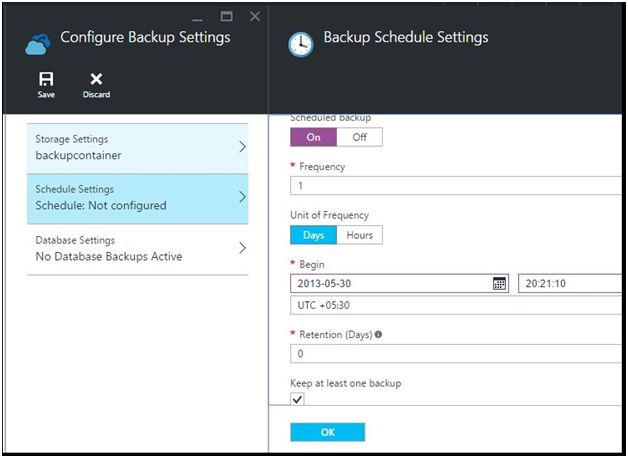Viewport: 628px width, 458px height.
Task: Click the Backup Schedule clock icon
Action: coord(300,44)
